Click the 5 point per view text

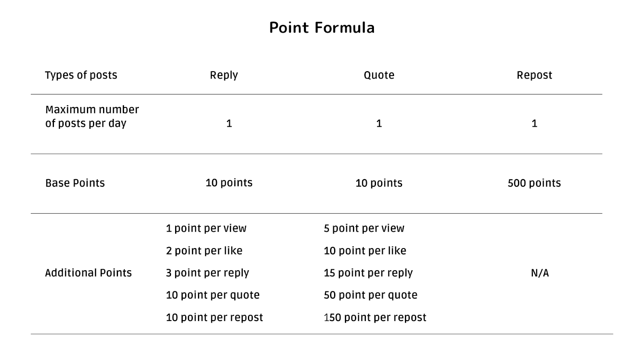(364, 228)
